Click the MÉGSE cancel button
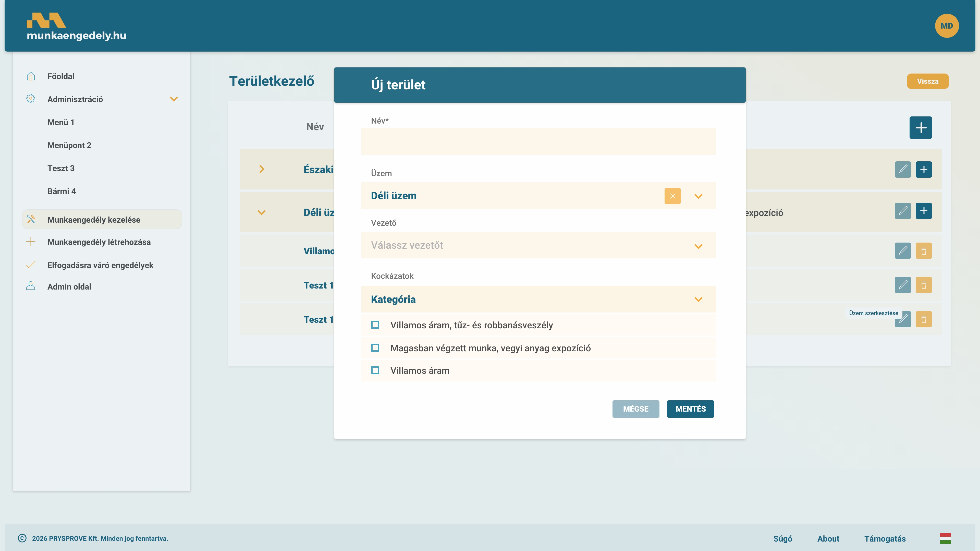This screenshot has width=980, height=551. tap(635, 409)
